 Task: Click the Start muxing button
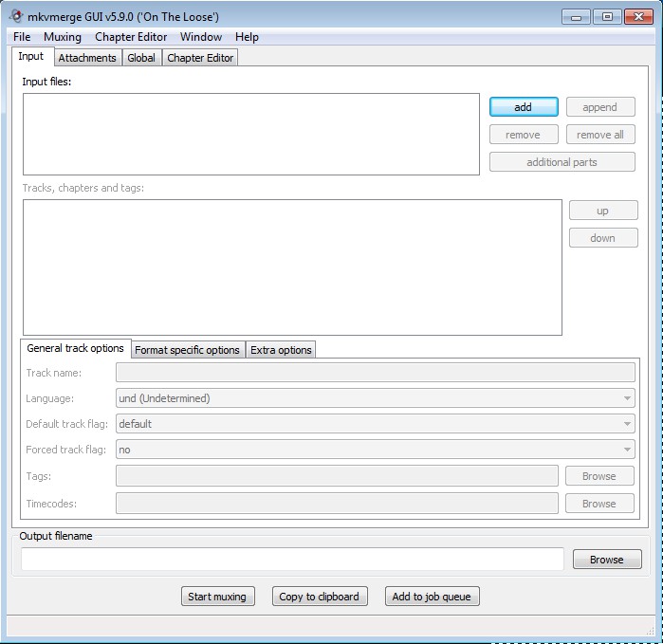(x=218, y=597)
